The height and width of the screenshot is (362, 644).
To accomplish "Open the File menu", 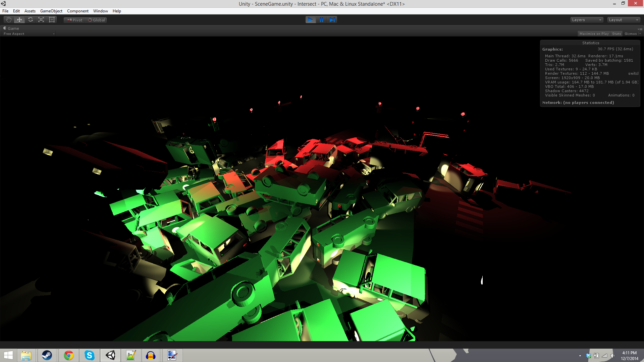I will click(5, 11).
